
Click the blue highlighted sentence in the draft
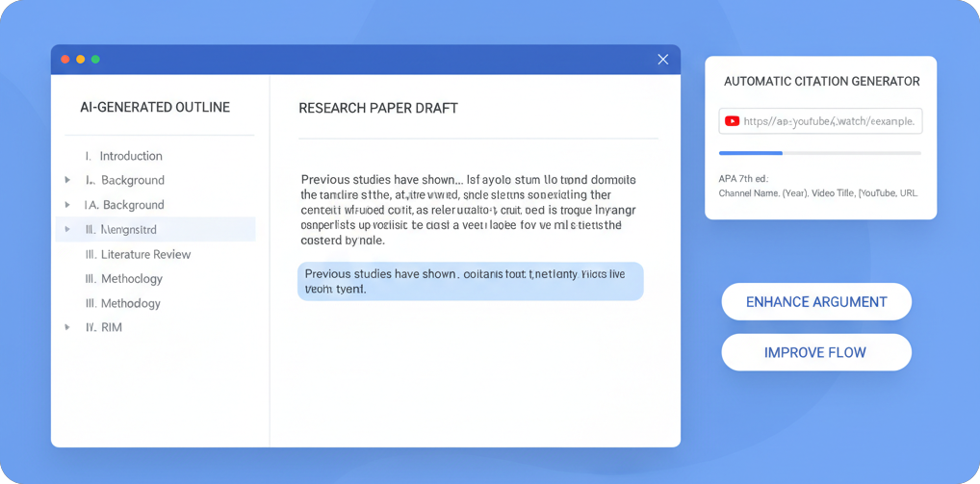(x=470, y=281)
